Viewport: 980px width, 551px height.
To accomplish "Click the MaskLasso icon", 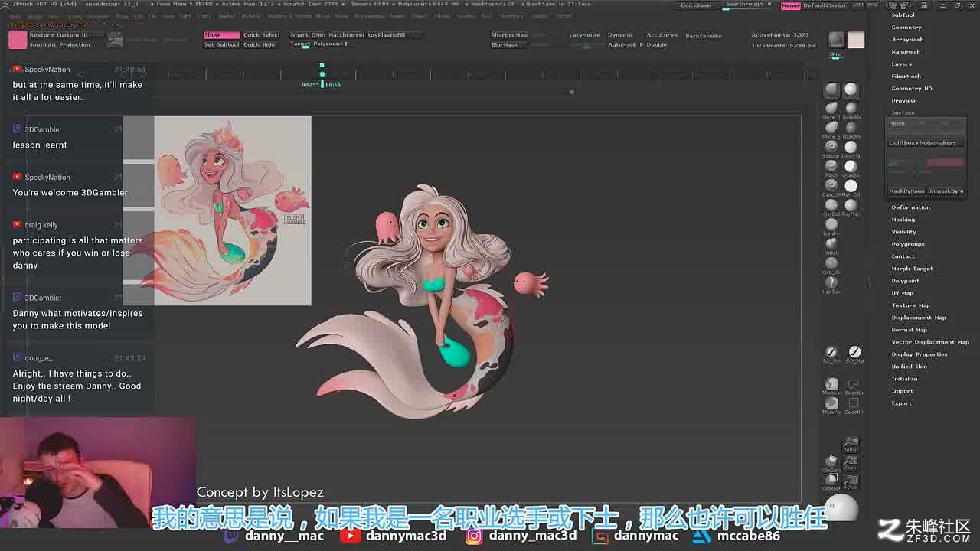I will click(831, 384).
